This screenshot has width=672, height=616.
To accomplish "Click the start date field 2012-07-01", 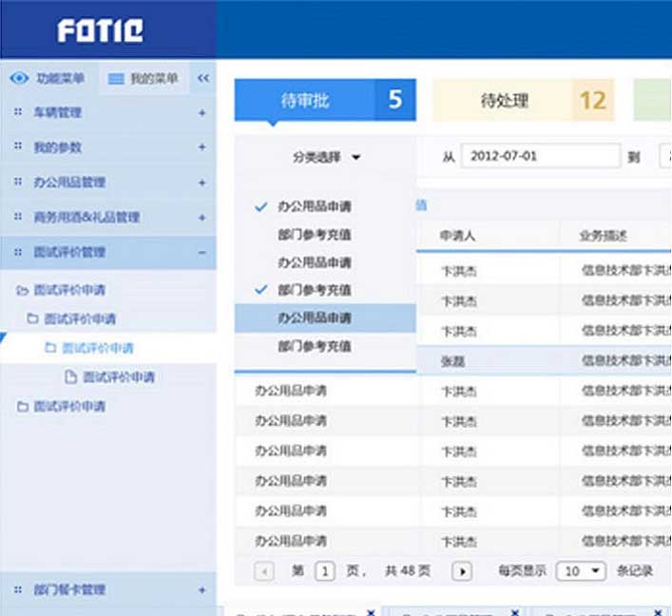I will (539, 156).
